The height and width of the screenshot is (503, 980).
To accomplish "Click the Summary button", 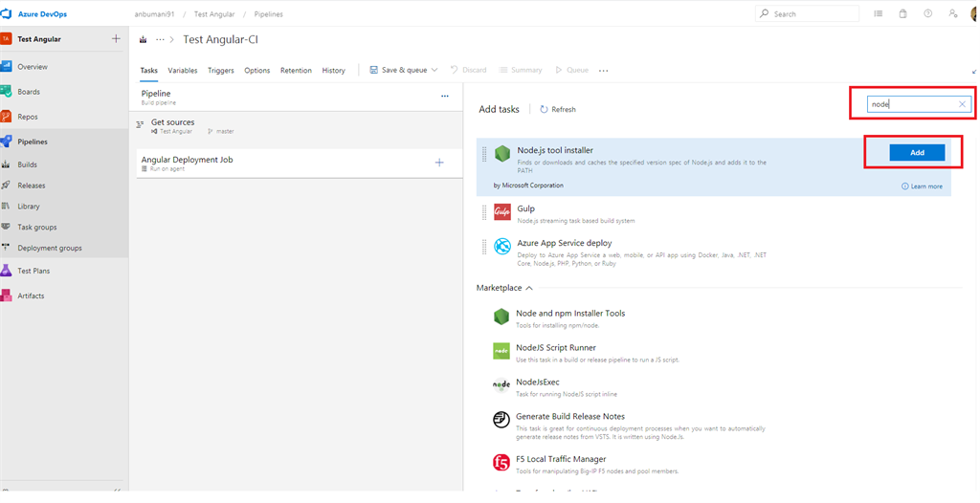I will point(520,70).
